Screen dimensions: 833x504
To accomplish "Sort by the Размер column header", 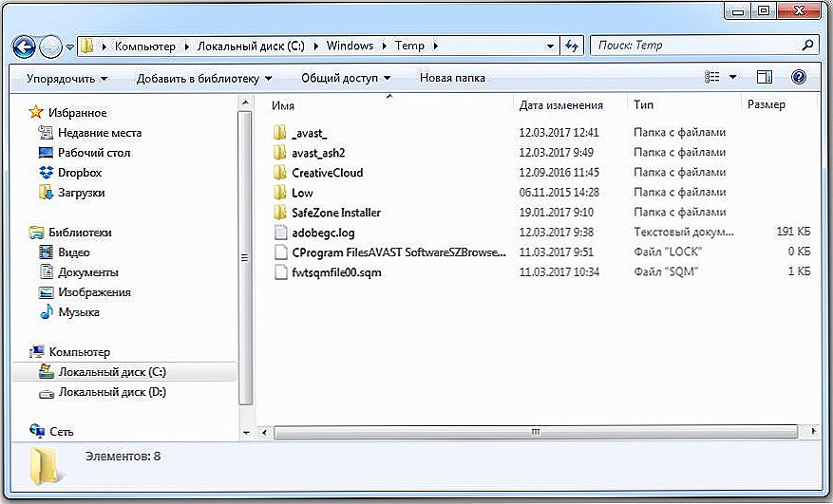I will coord(767,104).
